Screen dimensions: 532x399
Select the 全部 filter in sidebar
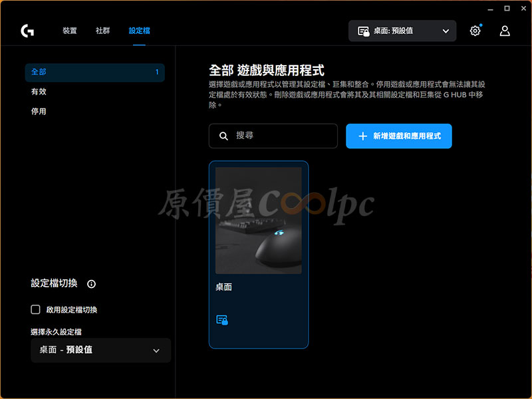94,72
